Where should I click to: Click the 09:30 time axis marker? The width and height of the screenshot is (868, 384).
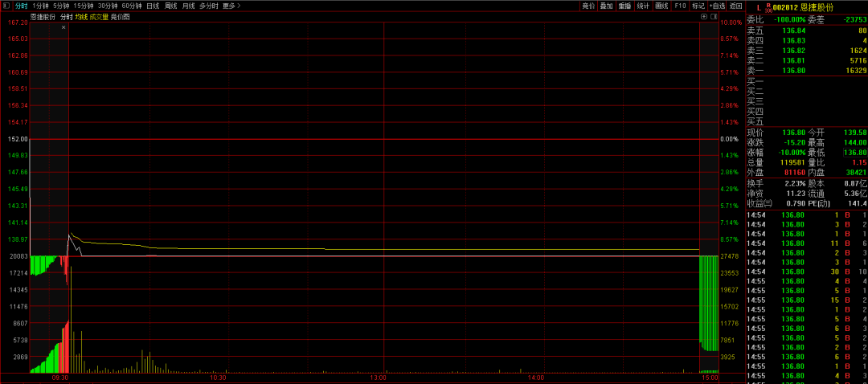click(x=60, y=377)
